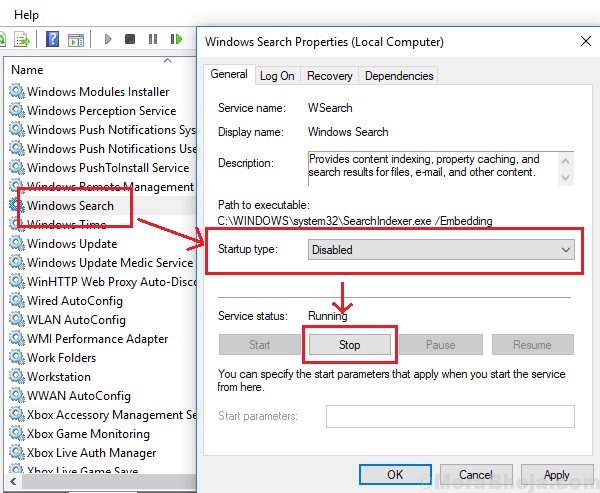Click the disabled Start button
Viewport: 600px width, 493px height.
(x=259, y=344)
